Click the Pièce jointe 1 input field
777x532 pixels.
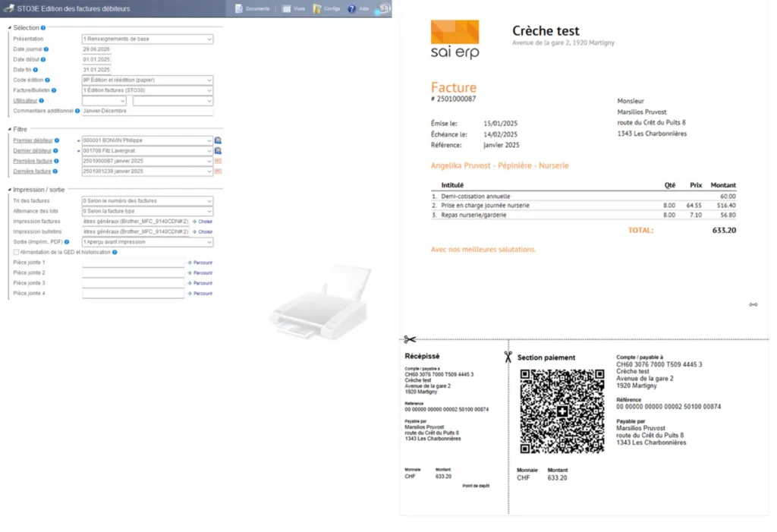click(x=133, y=263)
